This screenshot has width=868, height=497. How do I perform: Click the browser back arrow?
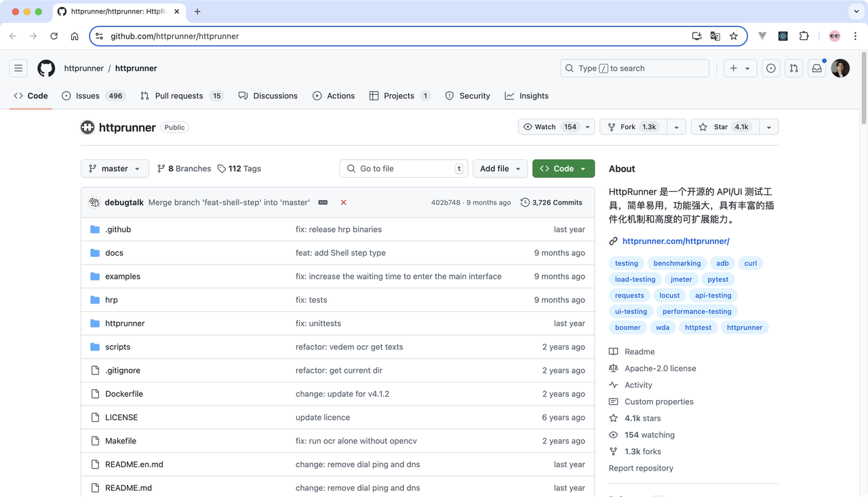[x=13, y=36]
